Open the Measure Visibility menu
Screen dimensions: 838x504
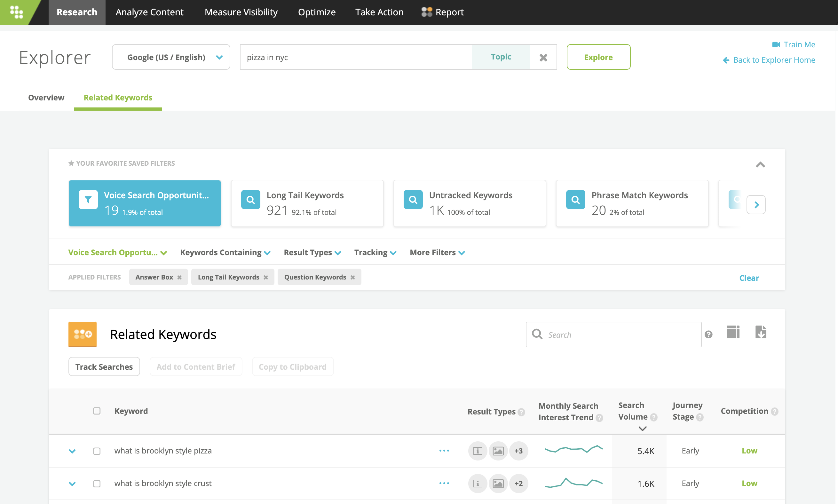point(241,12)
